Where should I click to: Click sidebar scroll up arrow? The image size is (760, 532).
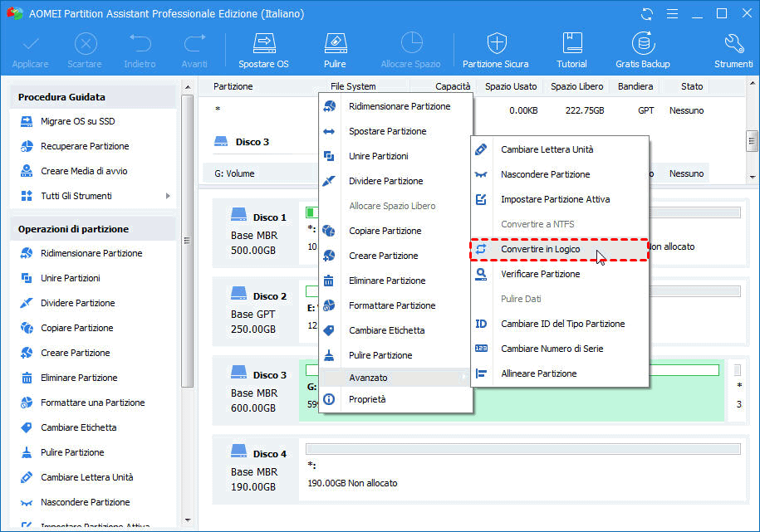[188, 87]
